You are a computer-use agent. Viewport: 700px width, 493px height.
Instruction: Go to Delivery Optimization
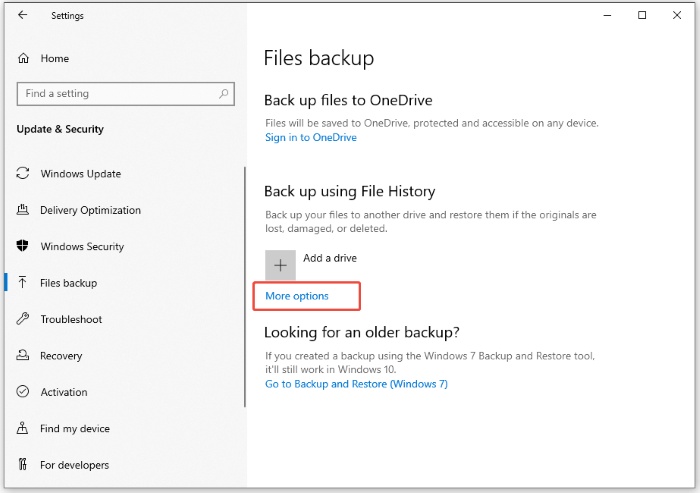point(90,210)
